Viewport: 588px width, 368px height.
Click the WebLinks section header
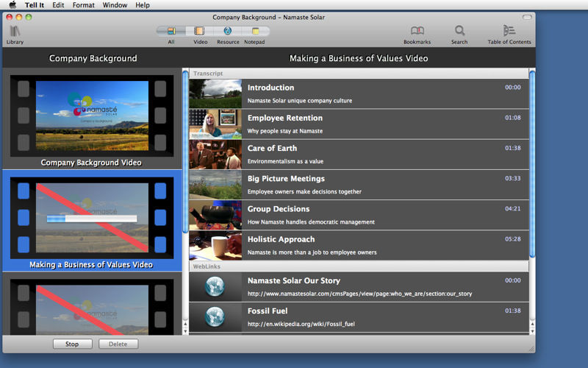point(359,266)
